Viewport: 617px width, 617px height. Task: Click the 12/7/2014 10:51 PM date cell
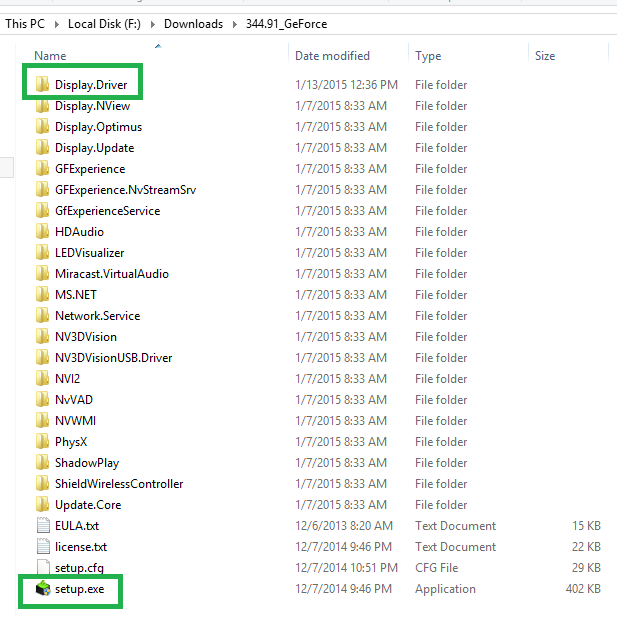(x=346, y=567)
